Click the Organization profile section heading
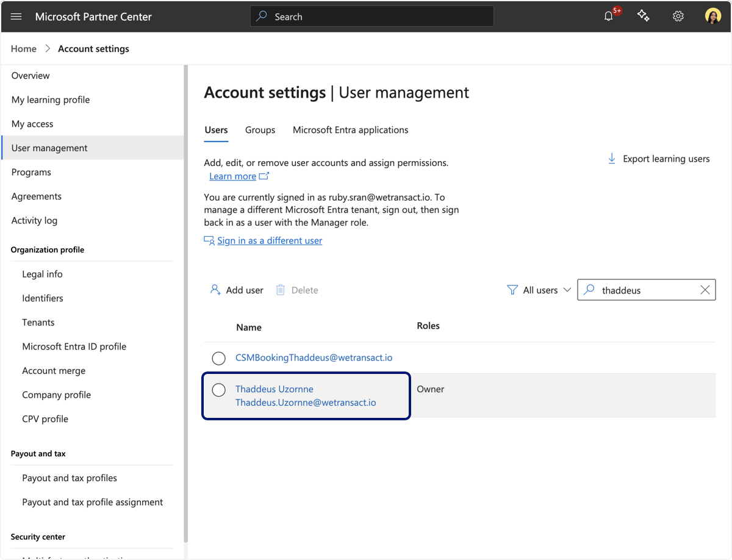 [48, 249]
